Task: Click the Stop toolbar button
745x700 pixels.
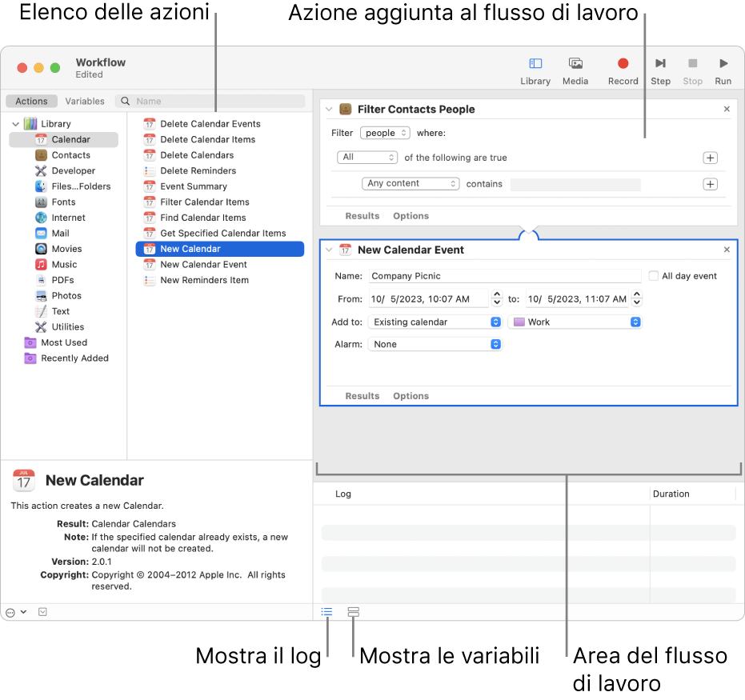Action: pyautogui.click(x=692, y=71)
